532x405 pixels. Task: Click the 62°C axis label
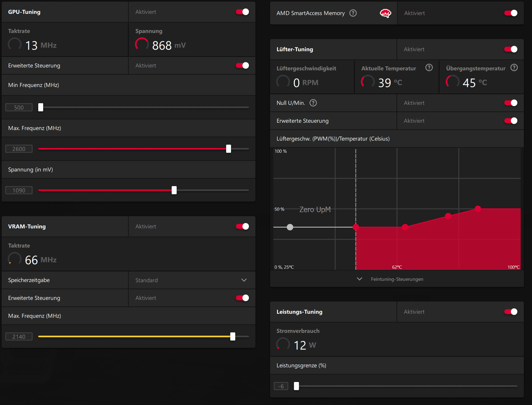(x=397, y=267)
